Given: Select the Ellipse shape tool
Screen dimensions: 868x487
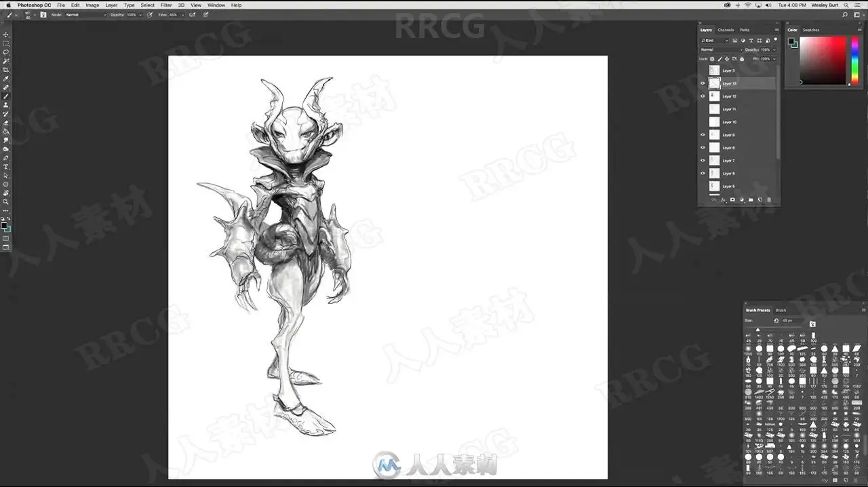Looking at the screenshot, I should 6,184.
